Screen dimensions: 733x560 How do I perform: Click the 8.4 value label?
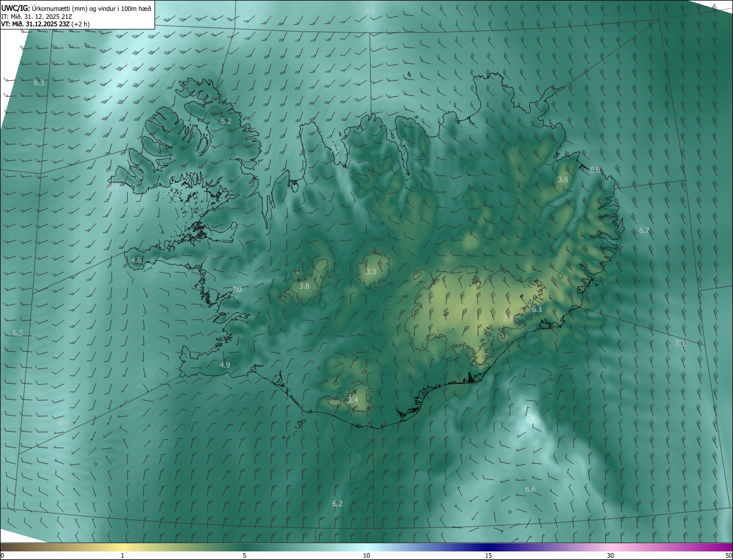click(x=63, y=423)
